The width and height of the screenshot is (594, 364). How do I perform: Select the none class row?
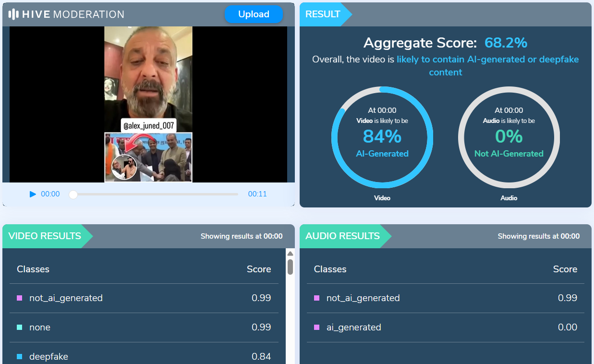[x=144, y=328]
